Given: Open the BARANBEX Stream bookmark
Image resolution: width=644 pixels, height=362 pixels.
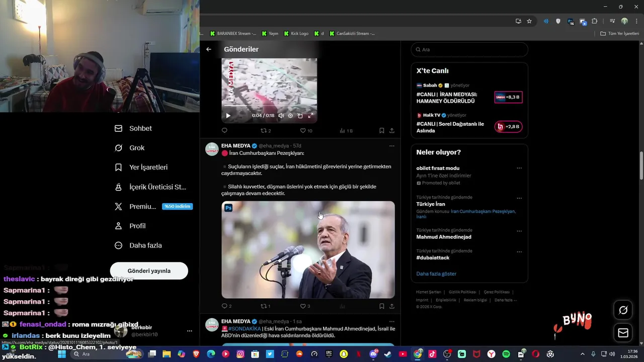Looking at the screenshot, I should click(233, 34).
